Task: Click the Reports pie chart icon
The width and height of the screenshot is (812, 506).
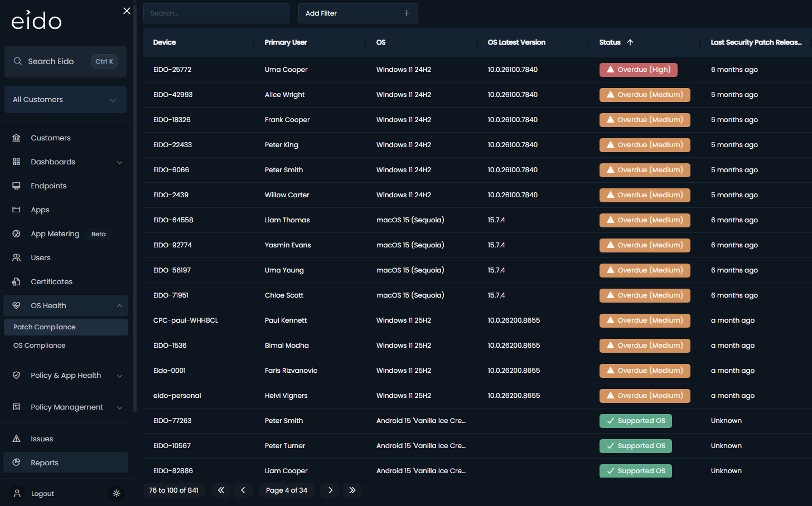Action: pos(16,463)
